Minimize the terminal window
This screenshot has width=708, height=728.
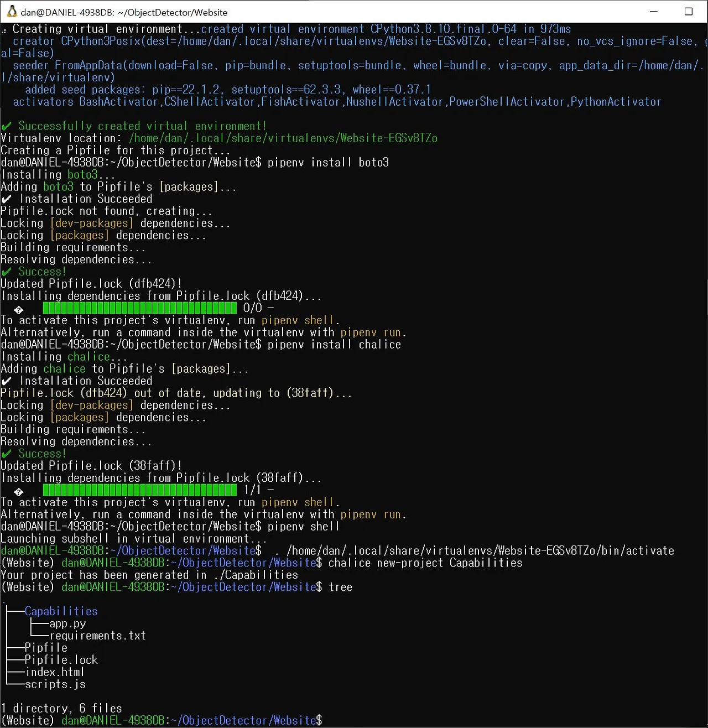pos(654,11)
